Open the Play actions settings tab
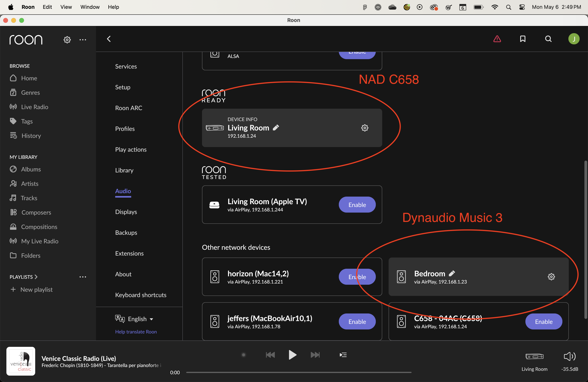Viewport: 588px width, 382px height. (x=131, y=149)
